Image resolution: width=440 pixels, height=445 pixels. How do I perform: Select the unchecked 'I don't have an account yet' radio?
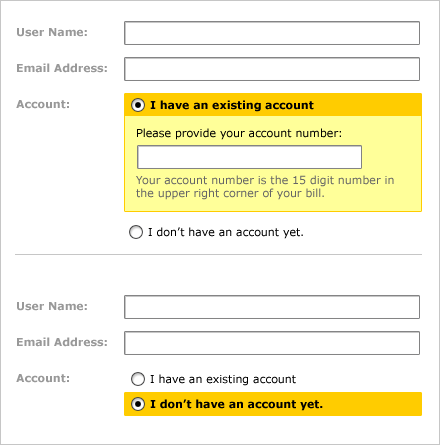coord(136,232)
